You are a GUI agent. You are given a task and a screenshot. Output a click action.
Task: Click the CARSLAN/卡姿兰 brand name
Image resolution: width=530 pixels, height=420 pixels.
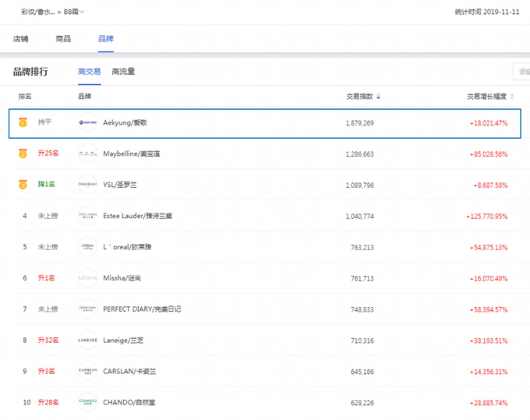click(129, 372)
